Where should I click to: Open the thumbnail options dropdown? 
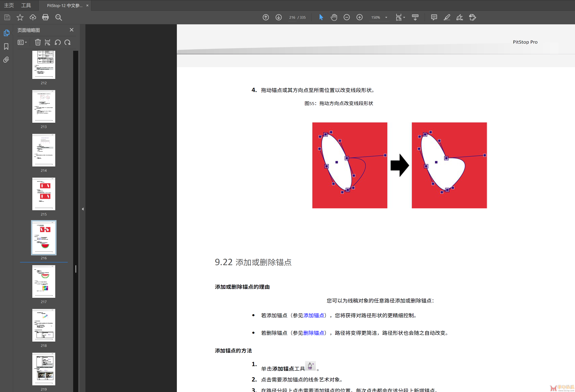click(22, 43)
